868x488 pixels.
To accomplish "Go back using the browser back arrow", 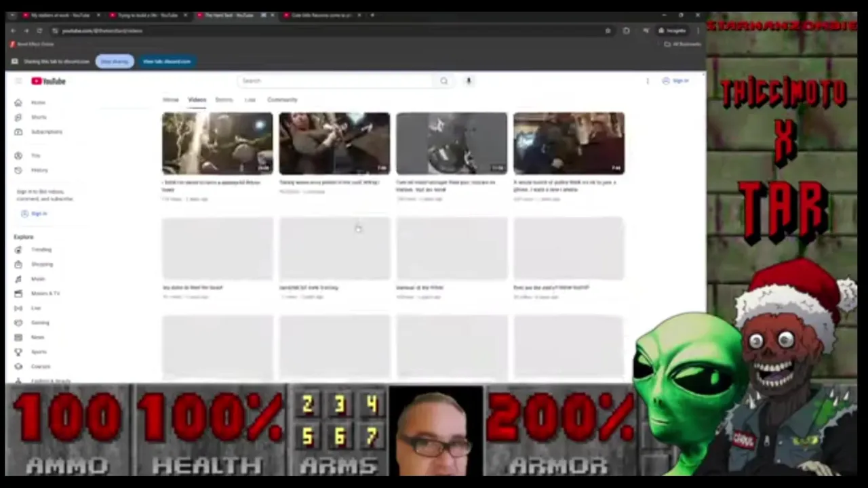I will [13, 30].
